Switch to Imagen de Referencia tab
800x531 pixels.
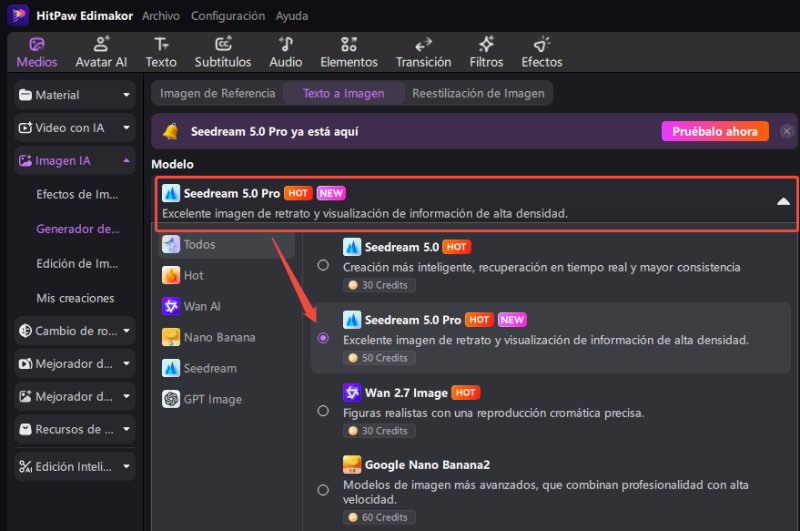click(x=218, y=93)
